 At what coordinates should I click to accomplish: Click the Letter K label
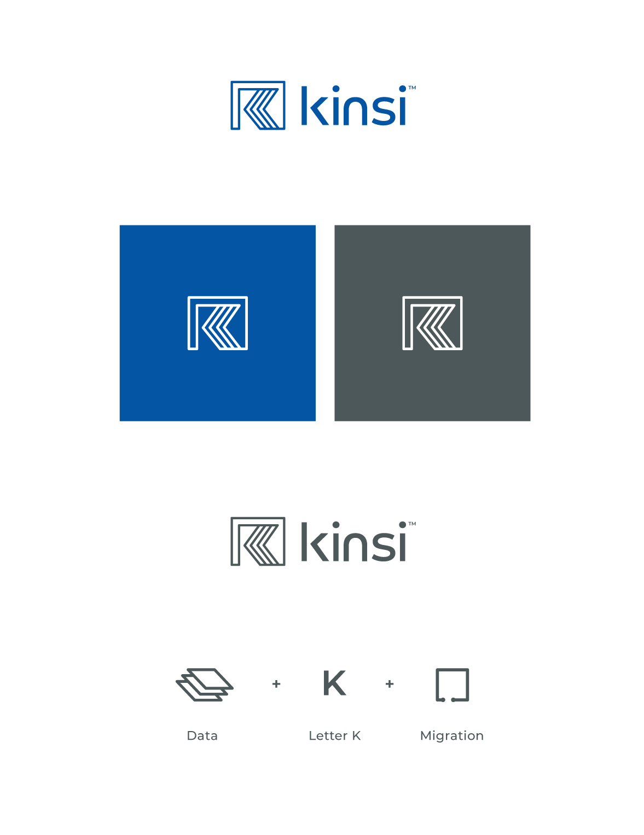tap(334, 735)
